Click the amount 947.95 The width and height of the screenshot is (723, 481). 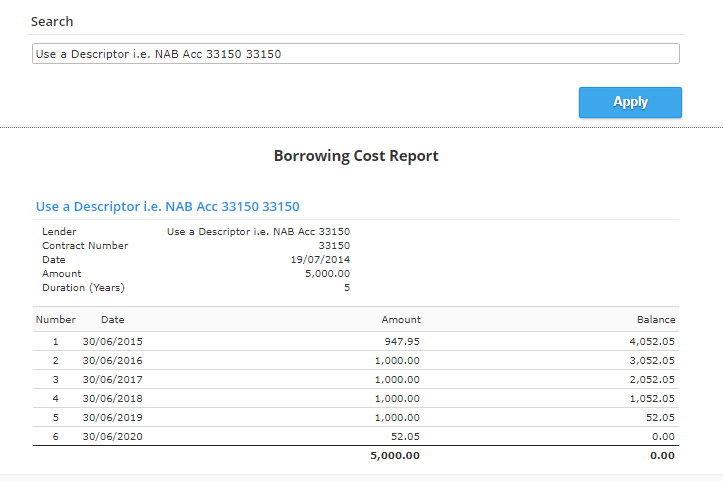pyautogui.click(x=402, y=341)
